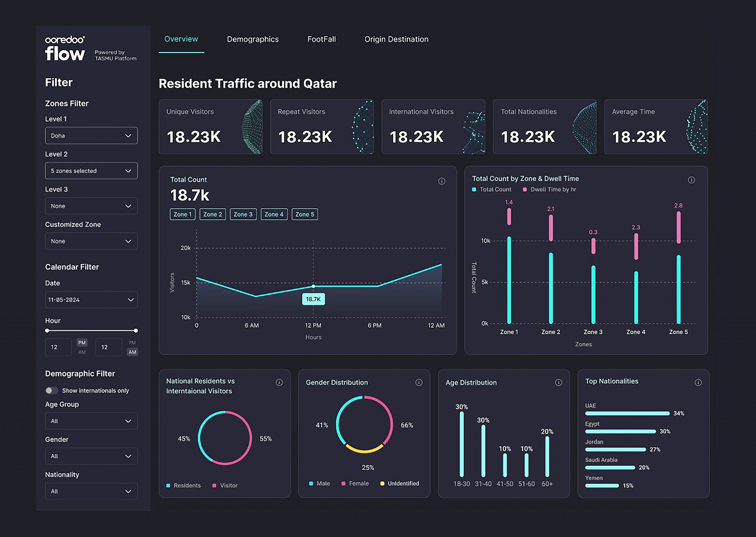Click info icon on Age Distribution card
Image resolution: width=756 pixels, height=537 pixels.
click(558, 382)
